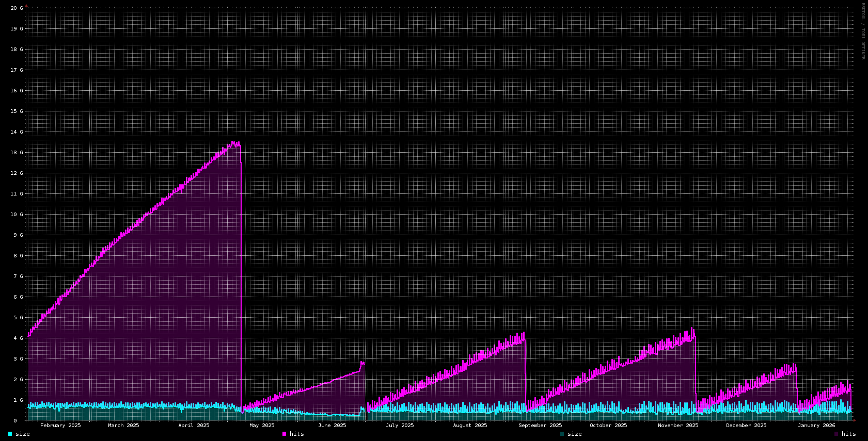The image size is (868, 441).
Task: Click the 10 G label on the Y axis
Action: click(x=17, y=215)
